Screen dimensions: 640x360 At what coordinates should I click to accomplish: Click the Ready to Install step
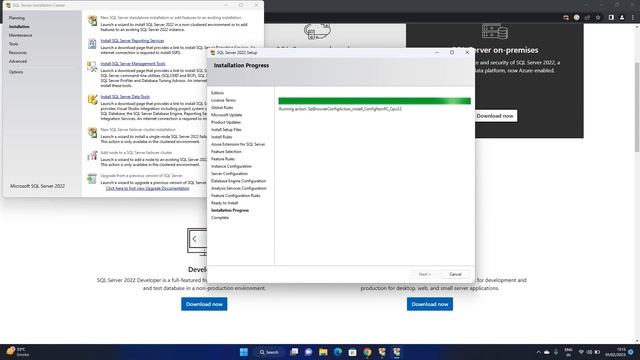click(x=224, y=203)
